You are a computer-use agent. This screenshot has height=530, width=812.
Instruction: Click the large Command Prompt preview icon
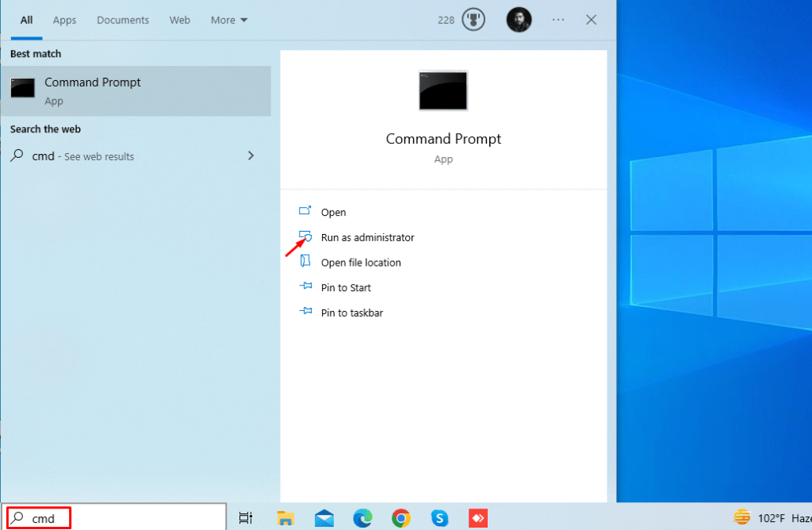tap(442, 90)
